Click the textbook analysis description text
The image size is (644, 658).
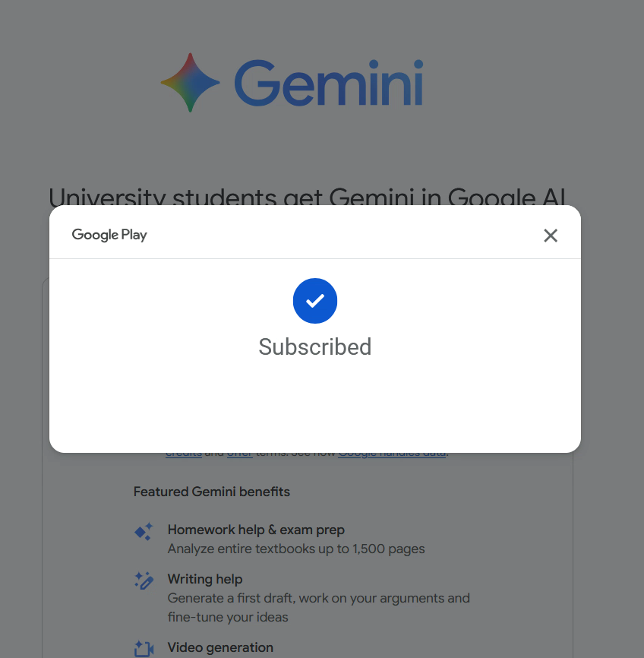click(296, 549)
